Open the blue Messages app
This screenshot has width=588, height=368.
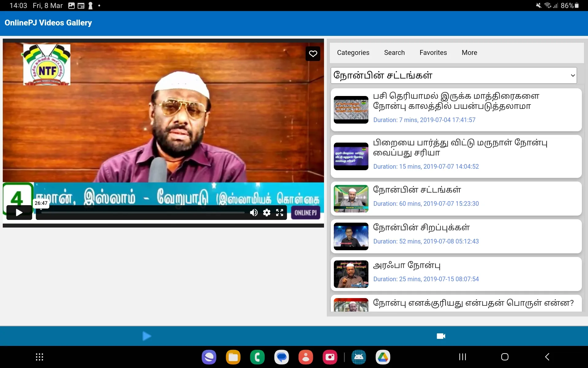(281, 357)
